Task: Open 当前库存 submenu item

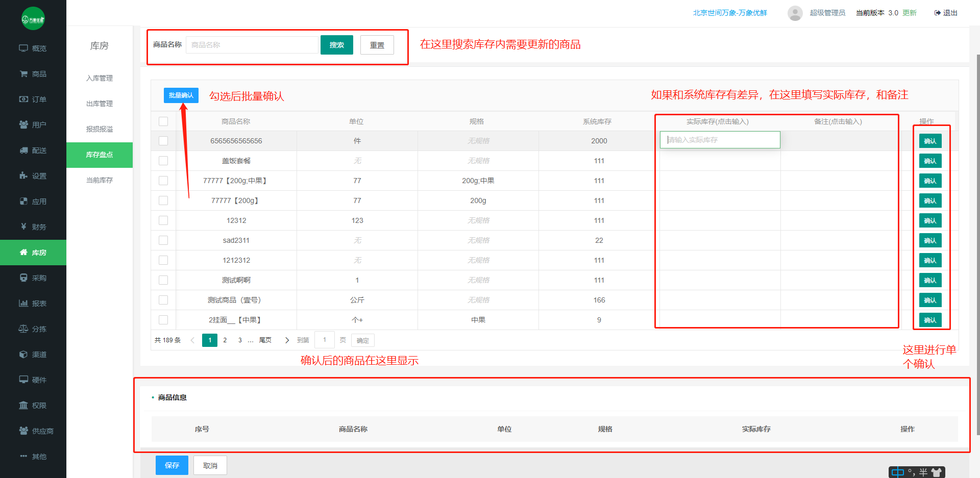Action: click(x=100, y=180)
